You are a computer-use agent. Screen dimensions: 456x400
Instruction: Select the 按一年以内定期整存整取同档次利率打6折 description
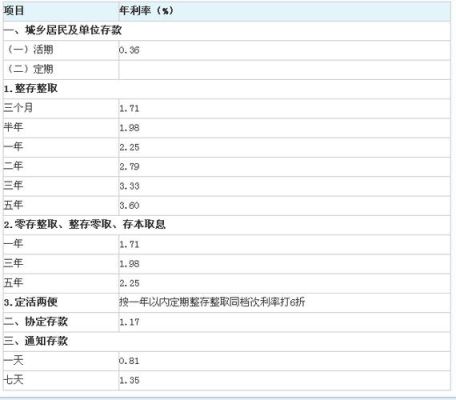pos(212,302)
